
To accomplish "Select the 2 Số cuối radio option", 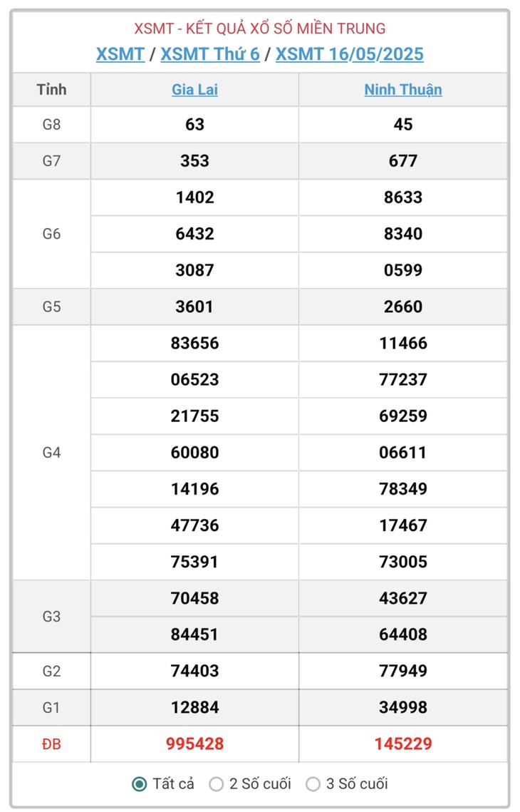I will [216, 784].
